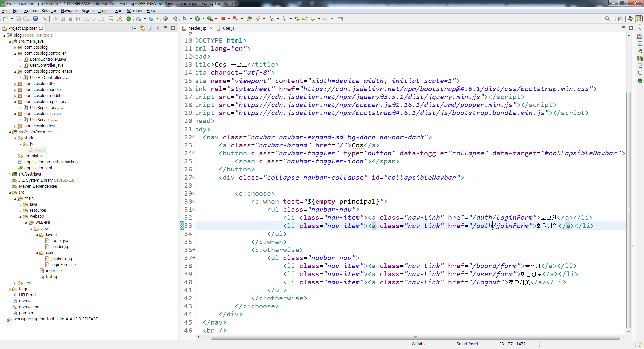The height and width of the screenshot is (349, 644).
Task: Open the Project menu
Action: click(x=104, y=11)
